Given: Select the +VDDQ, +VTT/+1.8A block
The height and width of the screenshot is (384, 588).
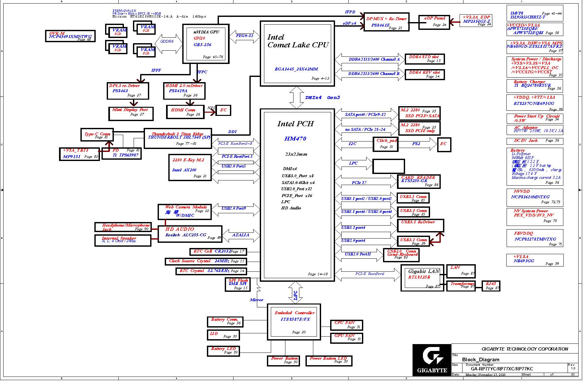Looking at the screenshot, I should 535,103.
